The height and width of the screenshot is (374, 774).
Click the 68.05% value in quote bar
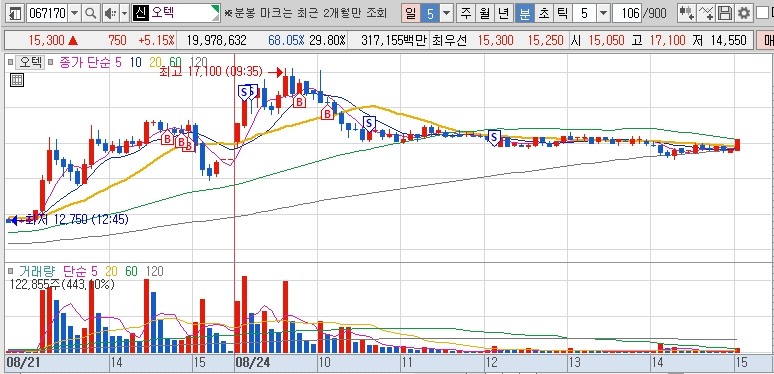click(x=286, y=40)
